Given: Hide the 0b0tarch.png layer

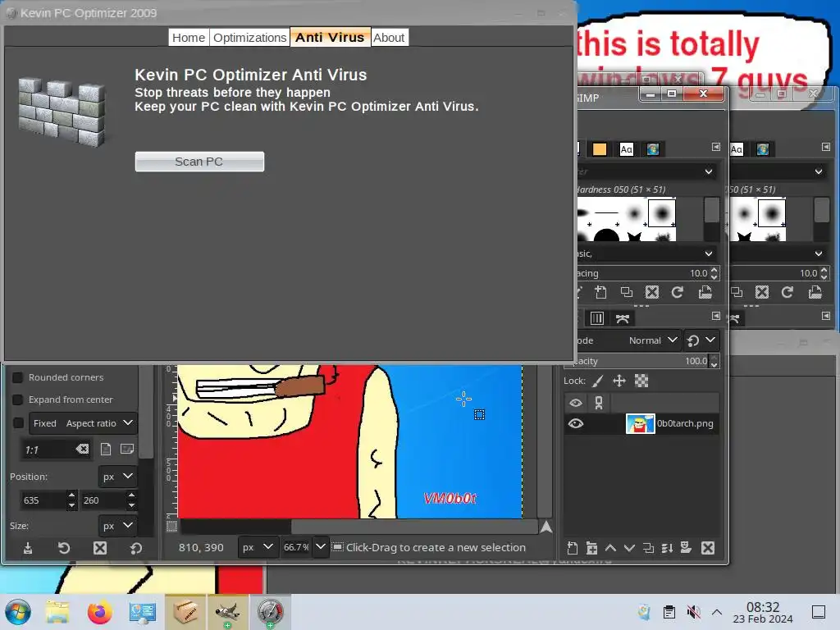Looking at the screenshot, I should point(576,423).
